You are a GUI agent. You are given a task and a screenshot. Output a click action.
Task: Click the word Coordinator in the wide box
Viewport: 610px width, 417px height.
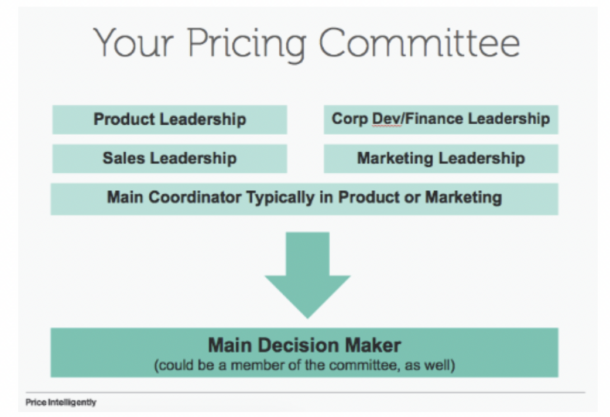195,197
